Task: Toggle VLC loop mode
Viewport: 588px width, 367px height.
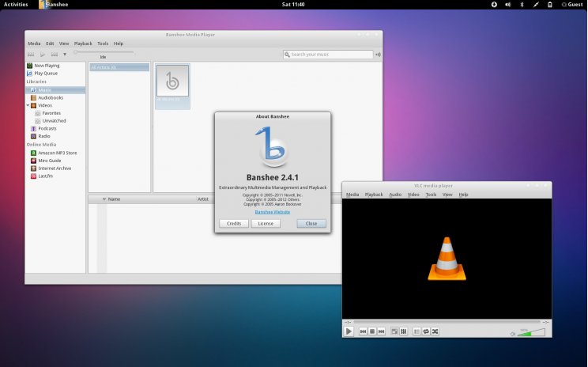Action: click(x=426, y=331)
